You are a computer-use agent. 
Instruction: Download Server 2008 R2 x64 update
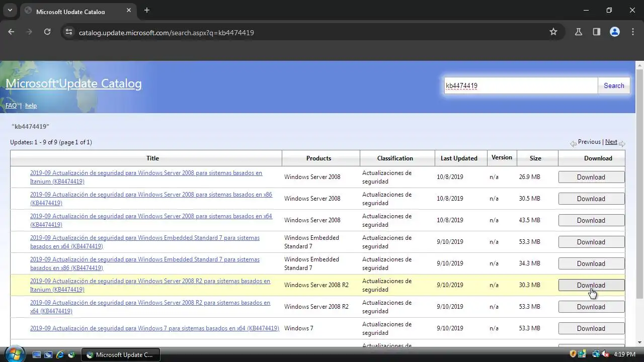[591, 307]
